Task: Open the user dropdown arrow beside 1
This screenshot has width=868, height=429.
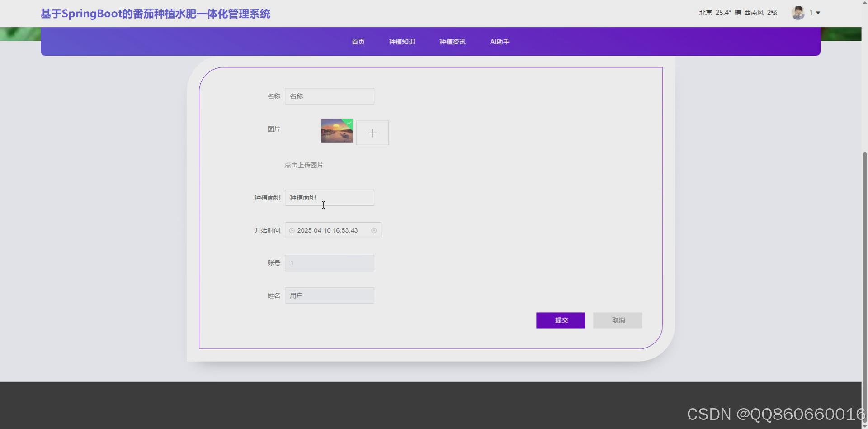Action: click(x=818, y=13)
